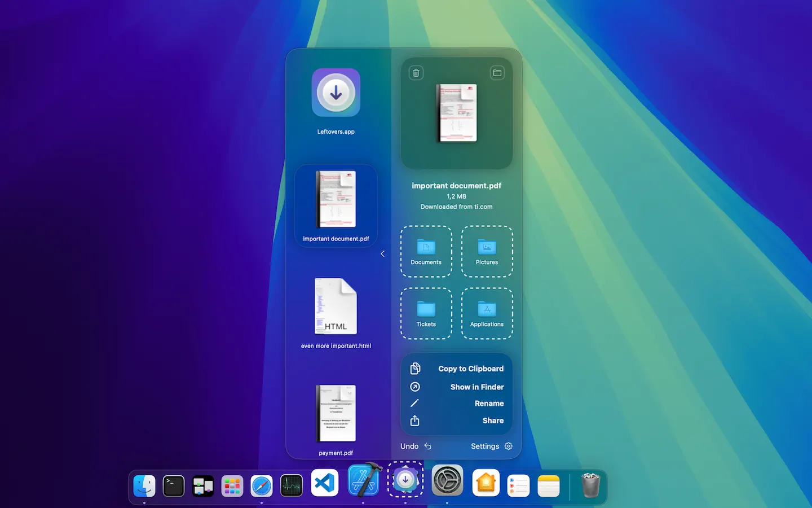Image resolution: width=812 pixels, height=508 pixels.
Task: Open Visual Studio Code from the Dock
Action: (x=325, y=484)
